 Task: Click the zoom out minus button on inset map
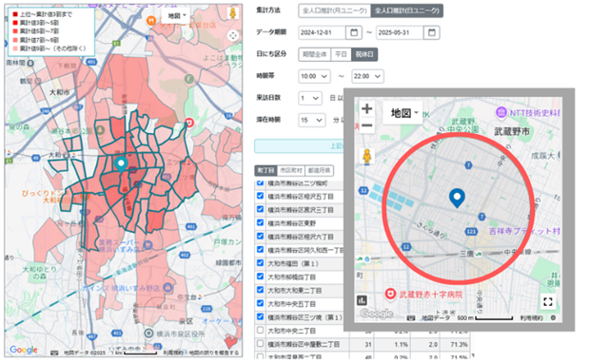pyautogui.click(x=366, y=125)
